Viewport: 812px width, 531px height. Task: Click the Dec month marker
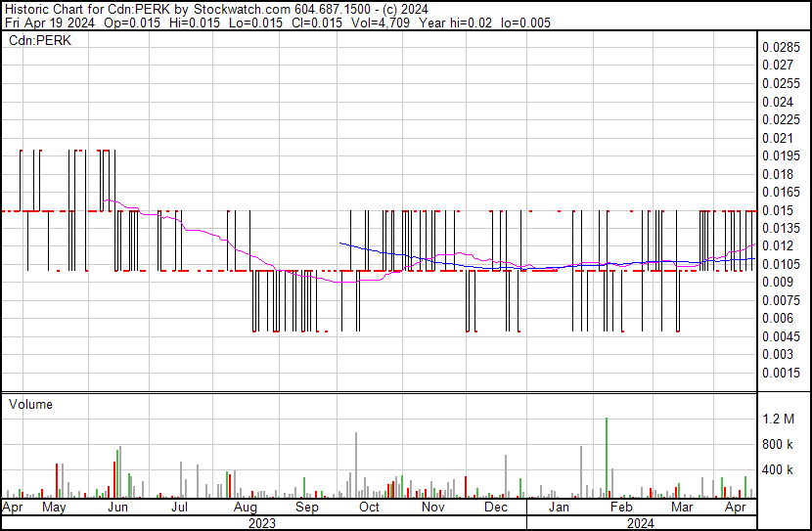tap(496, 509)
